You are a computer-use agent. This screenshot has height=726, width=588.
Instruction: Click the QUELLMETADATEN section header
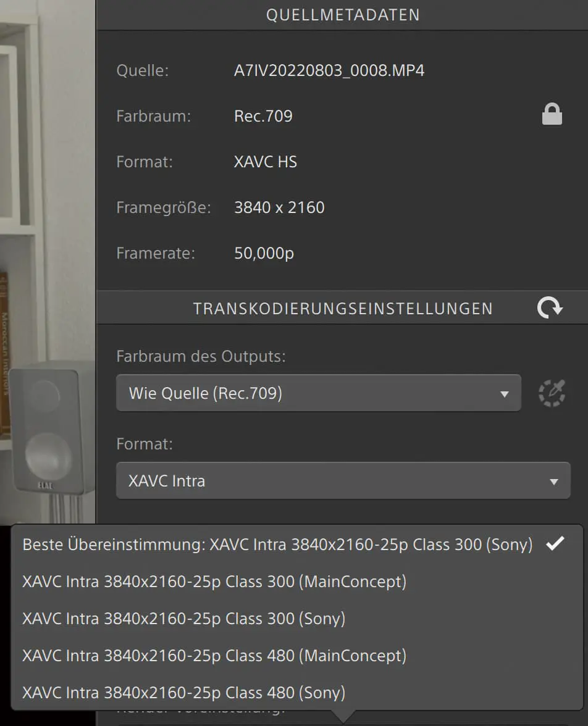343,15
